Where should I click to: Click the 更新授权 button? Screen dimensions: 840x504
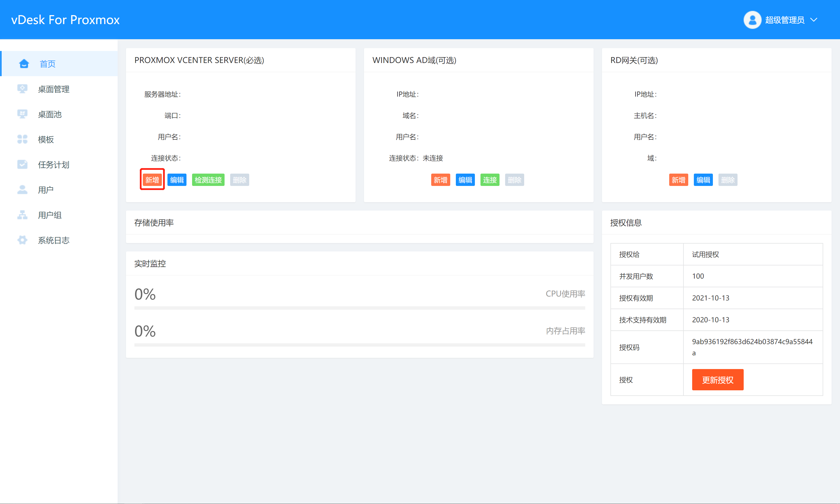click(718, 380)
